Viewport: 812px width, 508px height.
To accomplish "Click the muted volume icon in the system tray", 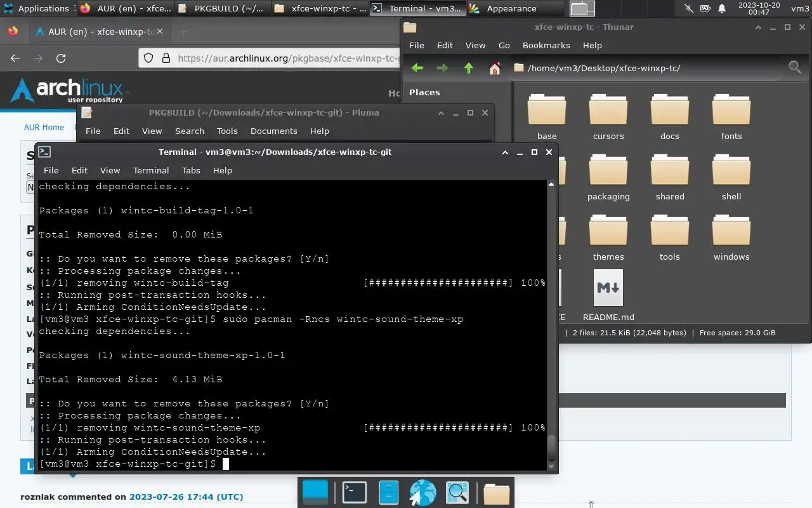I will pos(689,8).
